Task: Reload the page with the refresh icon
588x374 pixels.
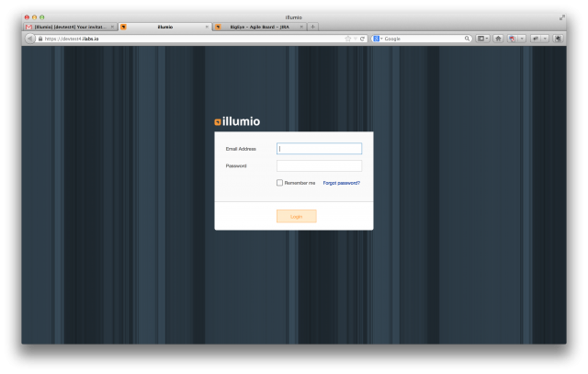Action: [x=362, y=39]
